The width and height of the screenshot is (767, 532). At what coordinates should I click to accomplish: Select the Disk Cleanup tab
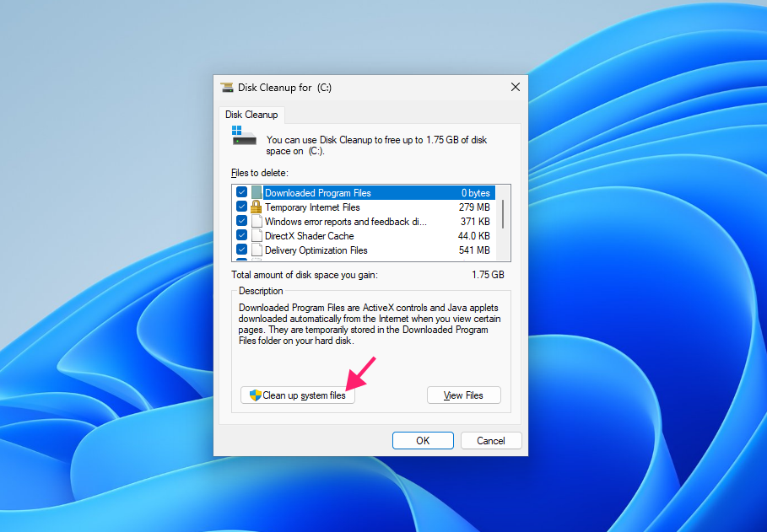pyautogui.click(x=251, y=115)
